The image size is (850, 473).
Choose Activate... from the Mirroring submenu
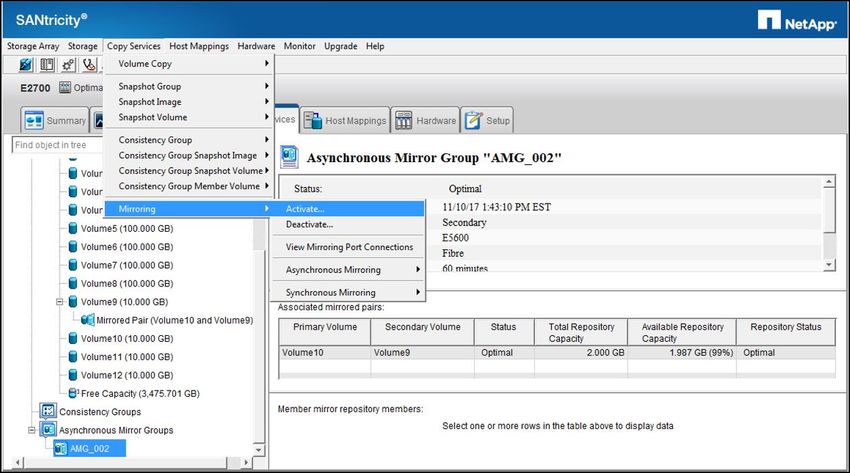349,209
